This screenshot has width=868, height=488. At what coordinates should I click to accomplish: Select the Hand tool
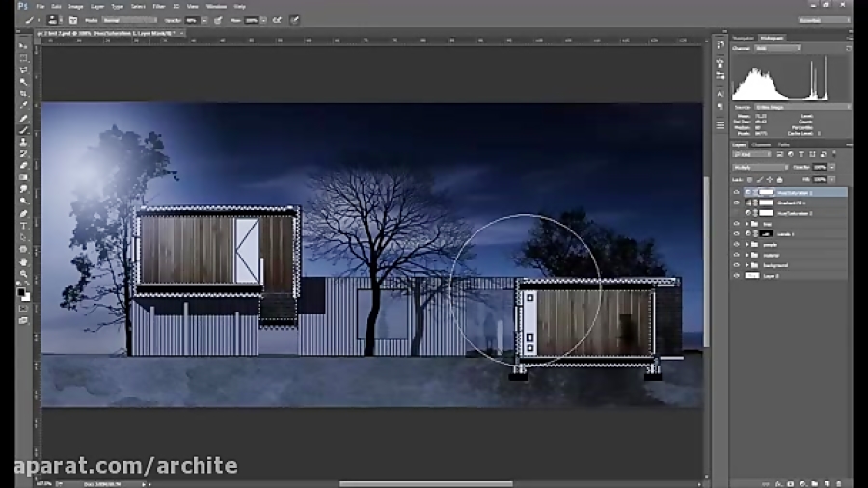coord(23,262)
